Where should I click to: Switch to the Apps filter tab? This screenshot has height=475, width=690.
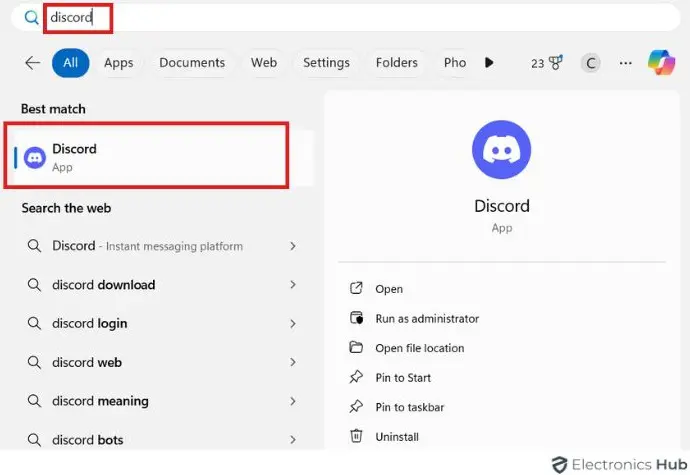tap(119, 63)
